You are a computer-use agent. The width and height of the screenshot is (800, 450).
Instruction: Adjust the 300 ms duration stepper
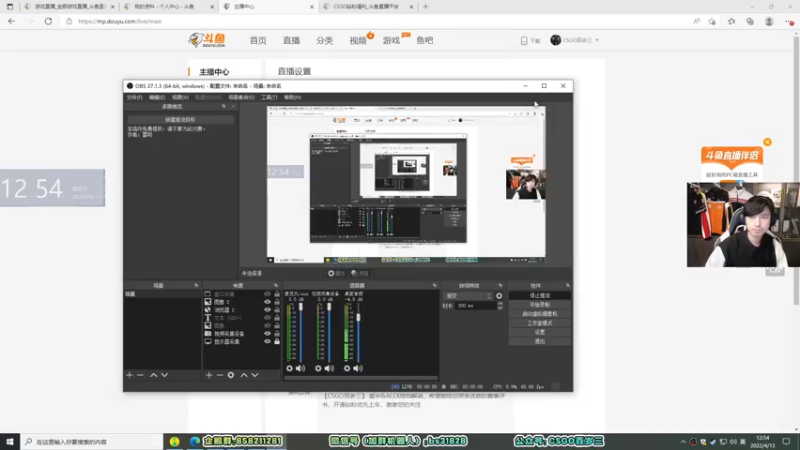(500, 306)
